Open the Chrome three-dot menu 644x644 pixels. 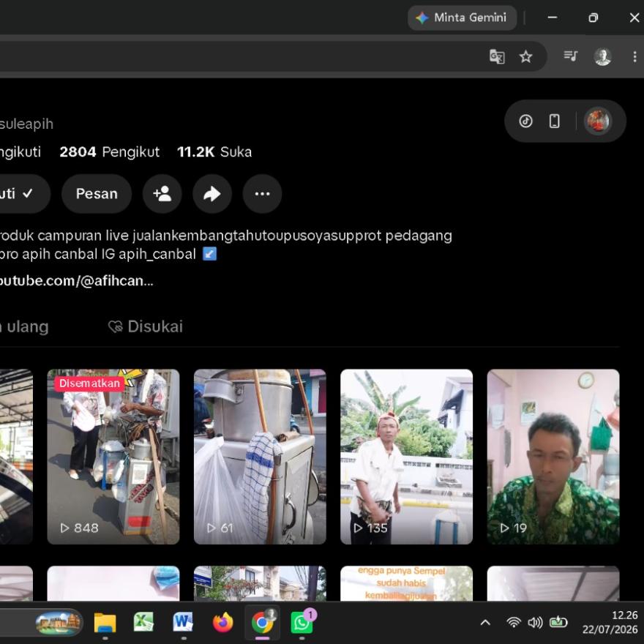[634, 56]
